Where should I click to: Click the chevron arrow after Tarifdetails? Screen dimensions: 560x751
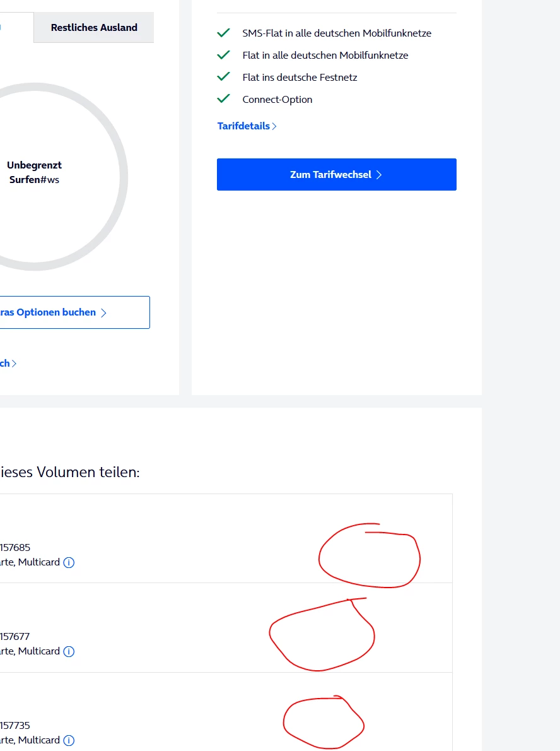pos(274,126)
